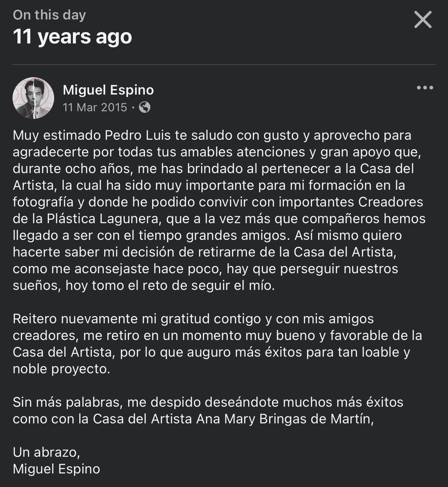Viewport: 448px width, 487px height.
Task: Click the "11 years ago" heading
Action: point(72,36)
